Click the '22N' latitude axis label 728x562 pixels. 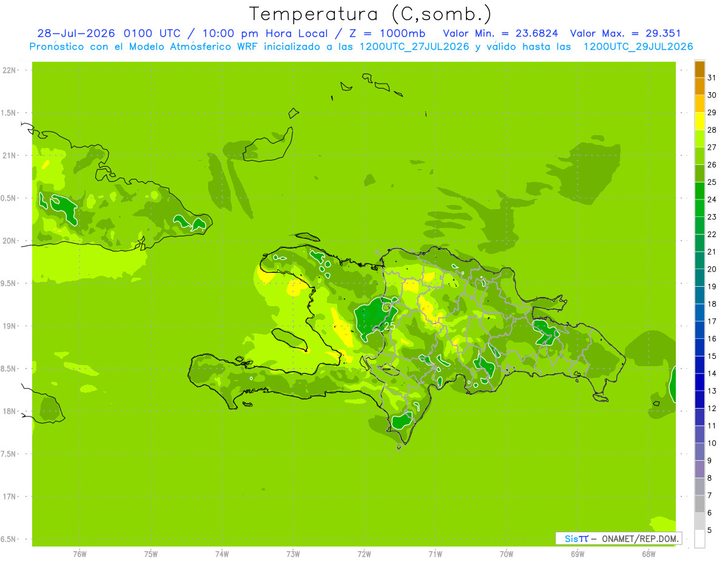pos(10,70)
